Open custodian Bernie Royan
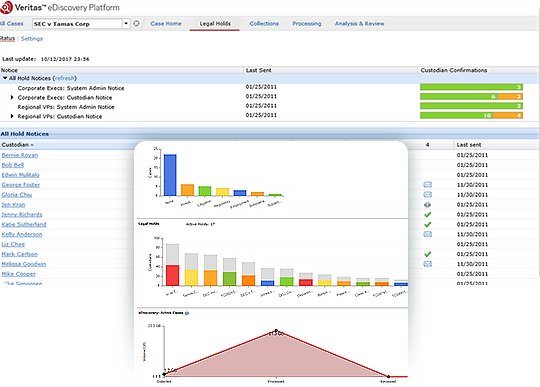The width and height of the screenshot is (540, 387). coord(20,155)
